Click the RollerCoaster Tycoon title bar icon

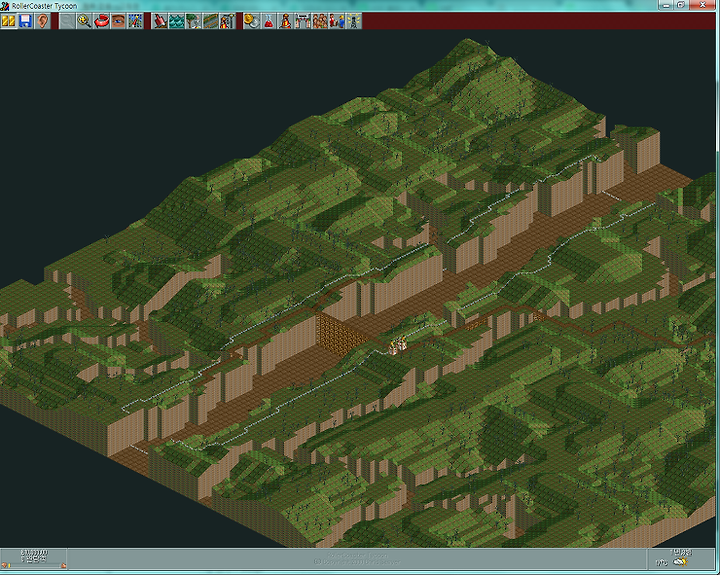(5, 6)
